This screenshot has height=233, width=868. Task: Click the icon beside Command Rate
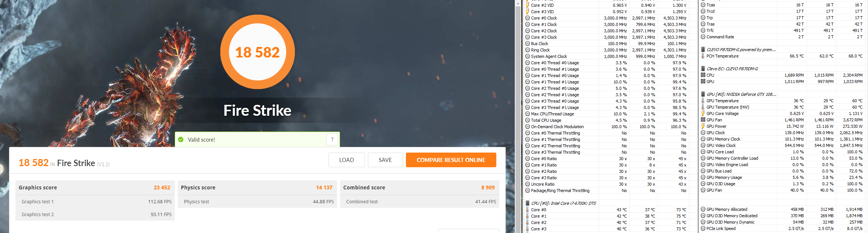pyautogui.click(x=703, y=37)
